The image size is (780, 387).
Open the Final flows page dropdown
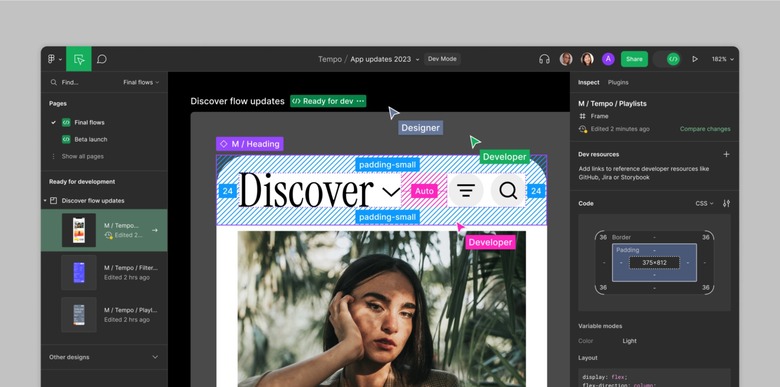[x=141, y=82]
